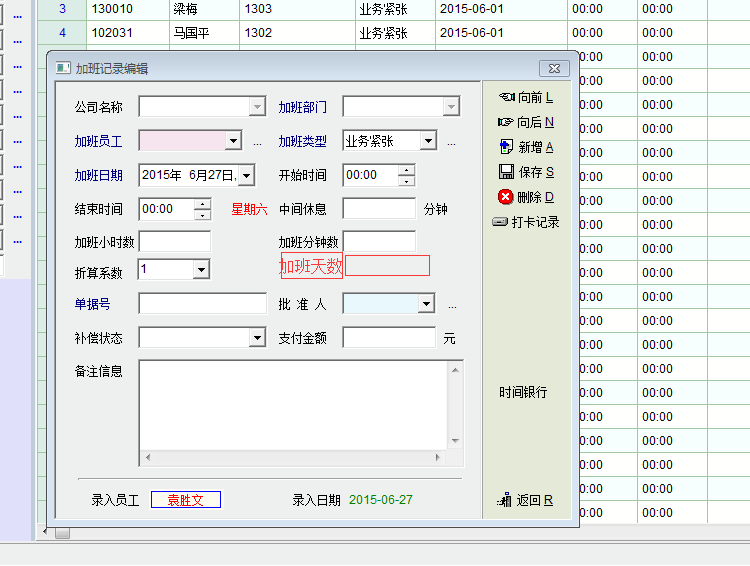The image size is (750, 566).
Task: Click the 新增 (add new) icon button
Action: tap(525, 147)
